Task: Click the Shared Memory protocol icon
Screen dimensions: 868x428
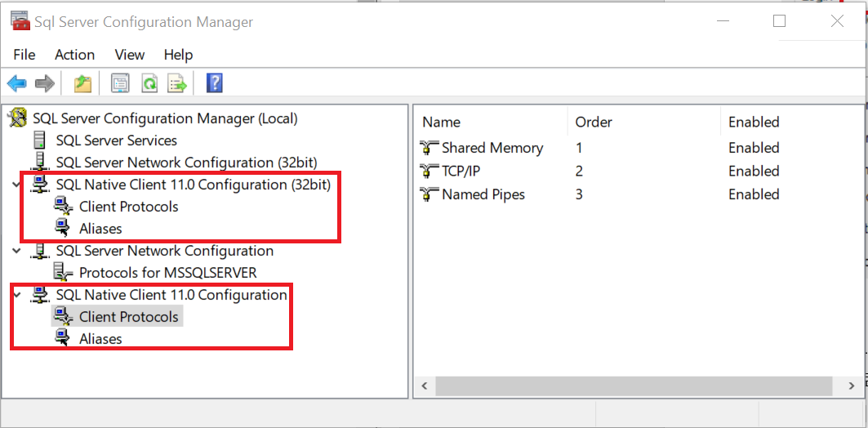Action: 429,148
